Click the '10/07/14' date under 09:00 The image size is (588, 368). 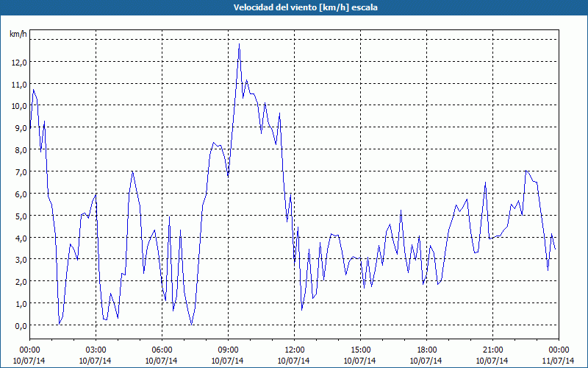pos(228,361)
